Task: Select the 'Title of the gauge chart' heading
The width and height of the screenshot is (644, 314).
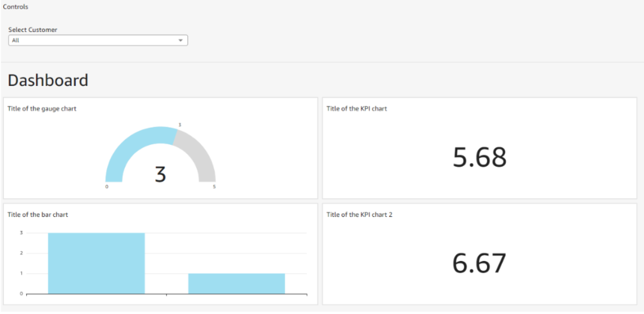Action: click(42, 109)
